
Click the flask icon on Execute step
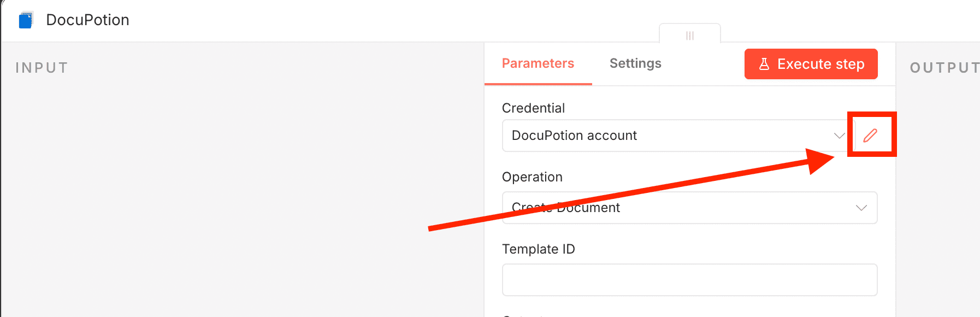point(764,64)
